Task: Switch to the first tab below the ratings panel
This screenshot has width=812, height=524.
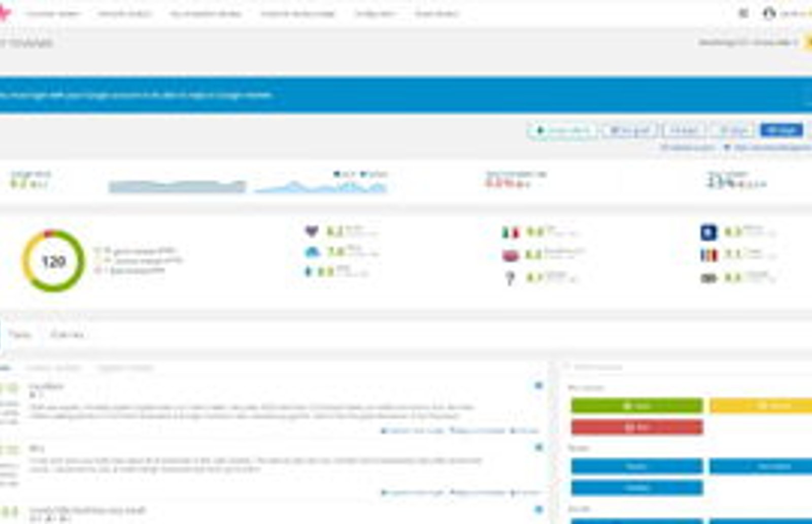Action: 20,335
